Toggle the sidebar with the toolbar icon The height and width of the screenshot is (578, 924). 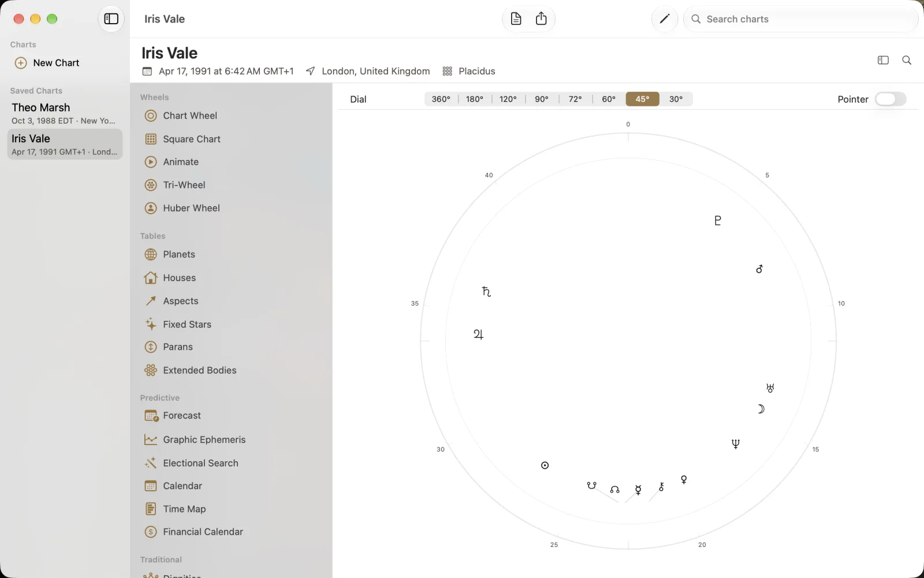(111, 19)
